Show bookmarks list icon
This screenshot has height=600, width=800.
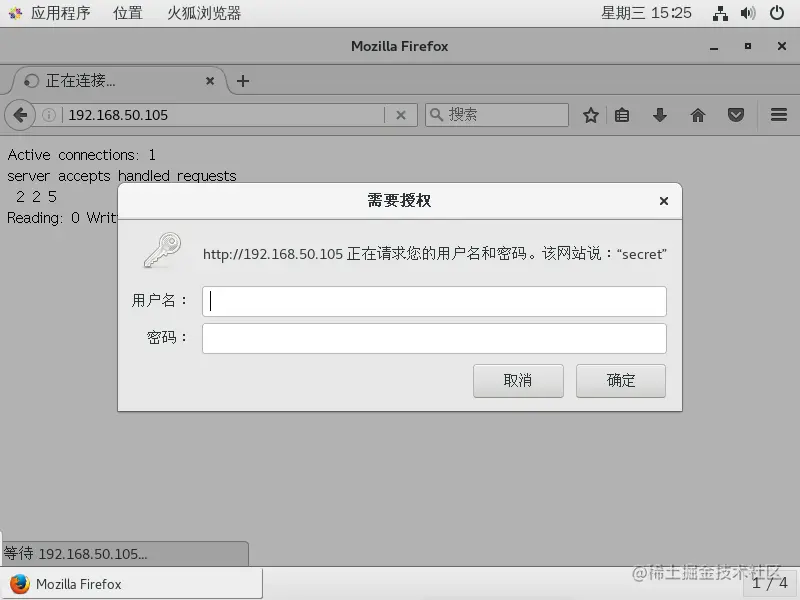click(622, 115)
